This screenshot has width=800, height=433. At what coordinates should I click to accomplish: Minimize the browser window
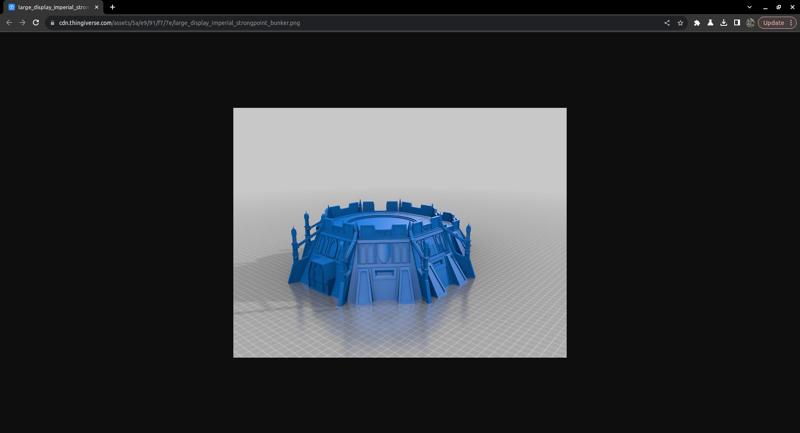point(765,7)
